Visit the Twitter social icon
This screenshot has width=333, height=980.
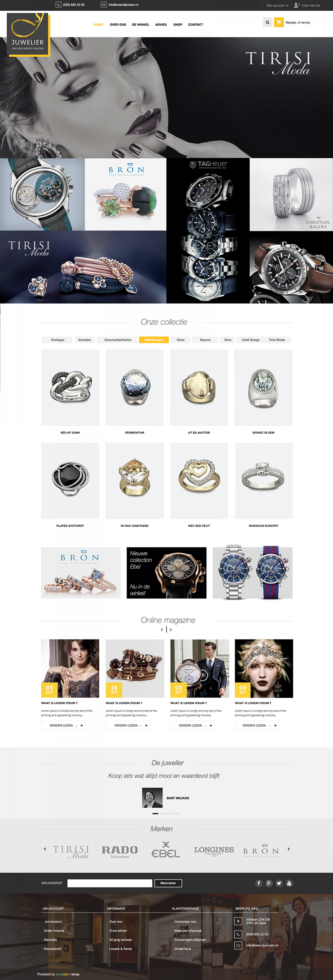tap(279, 883)
